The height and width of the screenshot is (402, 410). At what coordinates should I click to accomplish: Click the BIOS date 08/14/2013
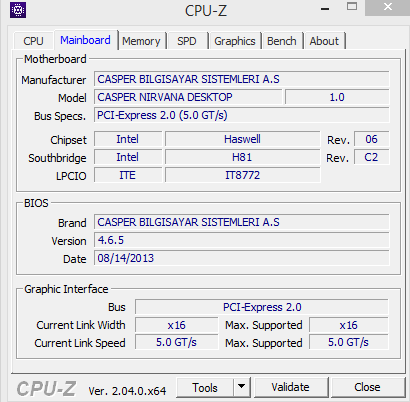click(242, 258)
